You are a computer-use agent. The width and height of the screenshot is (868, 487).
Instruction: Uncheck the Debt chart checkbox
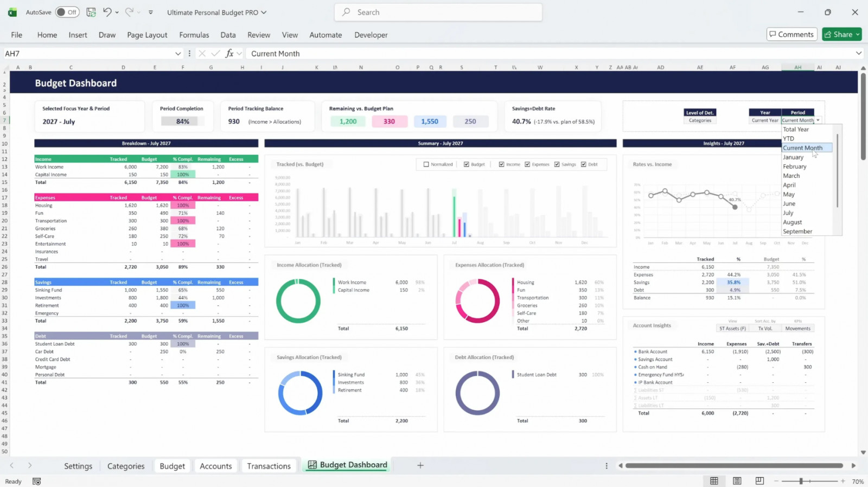tap(584, 164)
